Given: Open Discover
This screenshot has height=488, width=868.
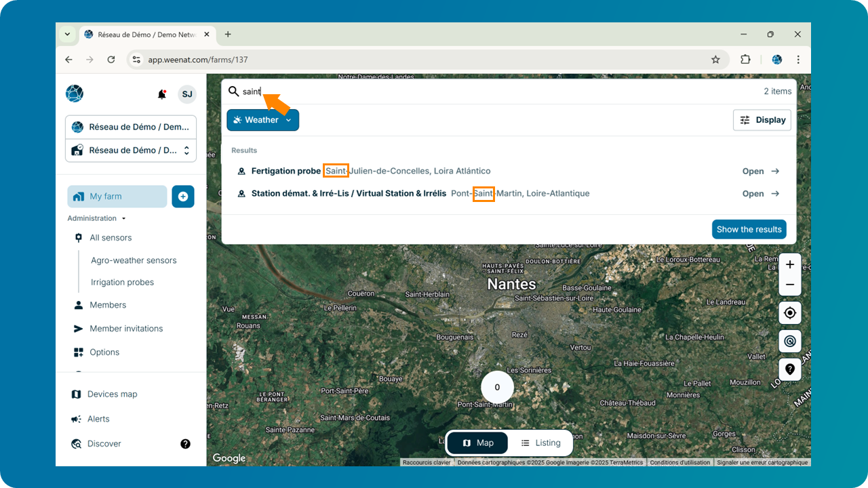Looking at the screenshot, I should (x=104, y=444).
